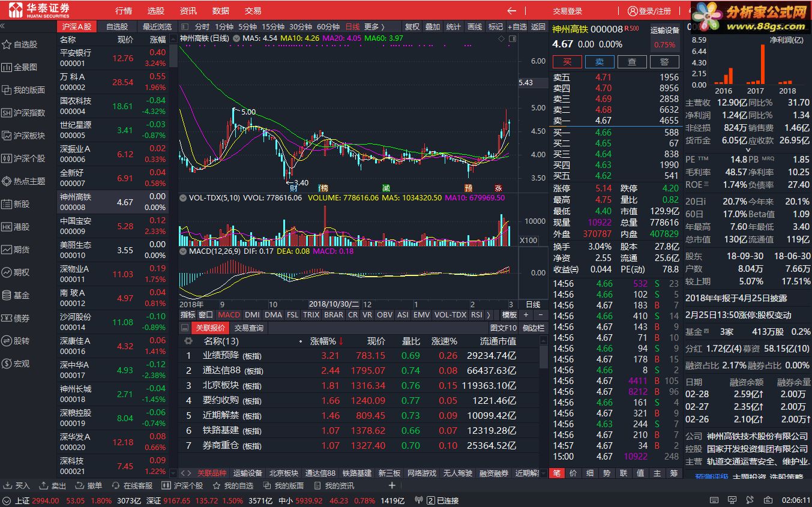Sort the table by 涨幅% column
The image size is (812, 507).
(x=327, y=341)
